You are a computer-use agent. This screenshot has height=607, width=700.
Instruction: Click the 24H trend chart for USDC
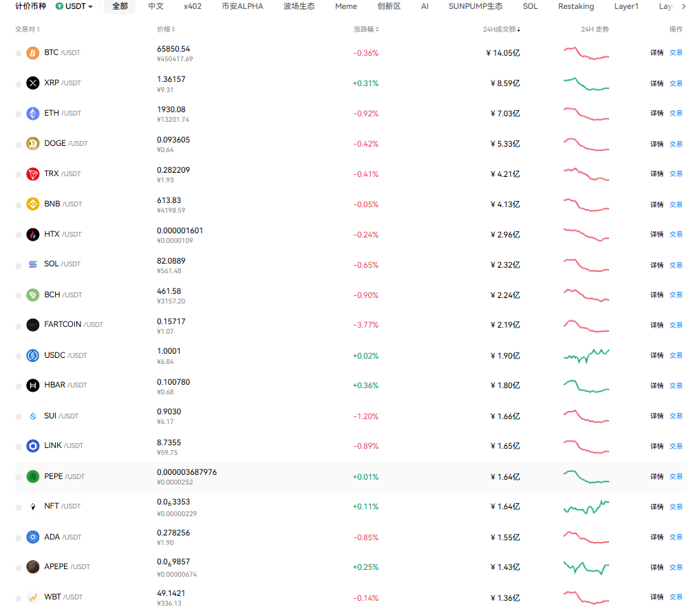(586, 356)
